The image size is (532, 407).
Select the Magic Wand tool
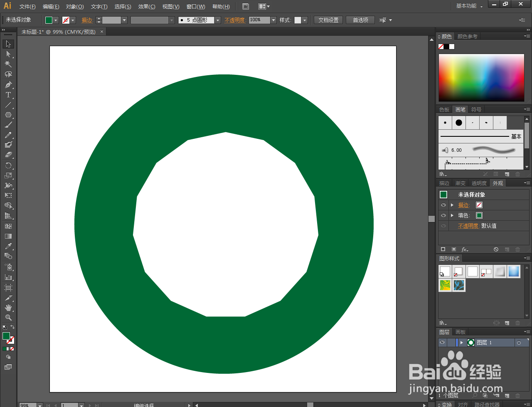coord(8,64)
